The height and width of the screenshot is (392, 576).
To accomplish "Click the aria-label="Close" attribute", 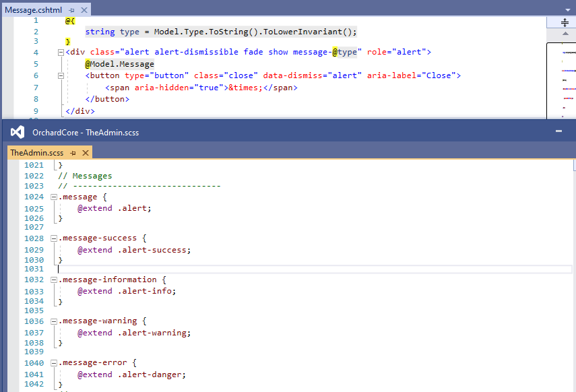I will click(412, 75).
